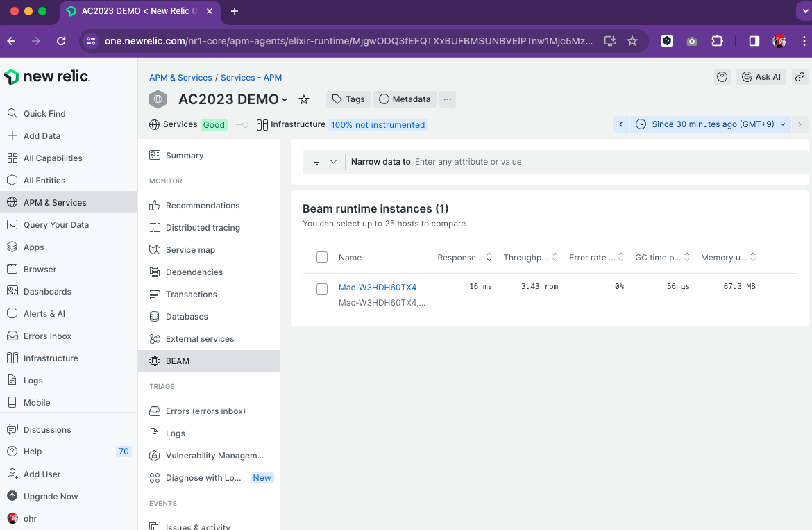Open the Summary page
Image resolution: width=812 pixels, height=530 pixels.
[x=176, y=156]
